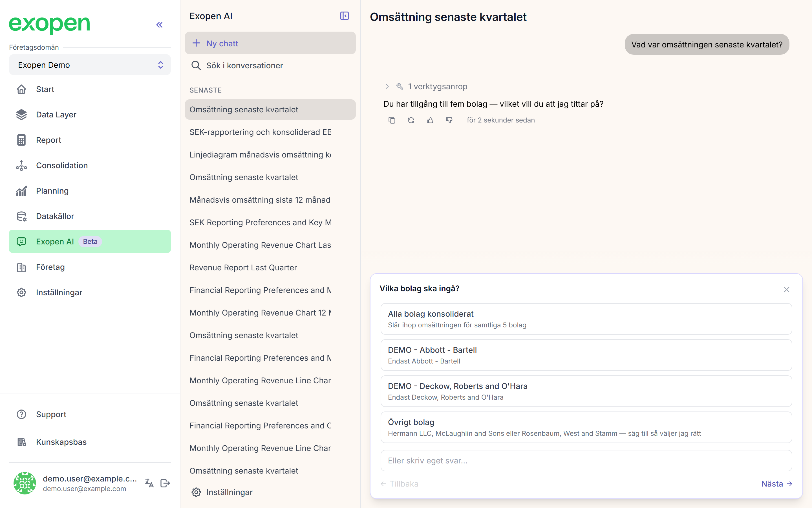Open Datakällor in the sidebar
This screenshot has width=812, height=508.
click(x=90, y=216)
